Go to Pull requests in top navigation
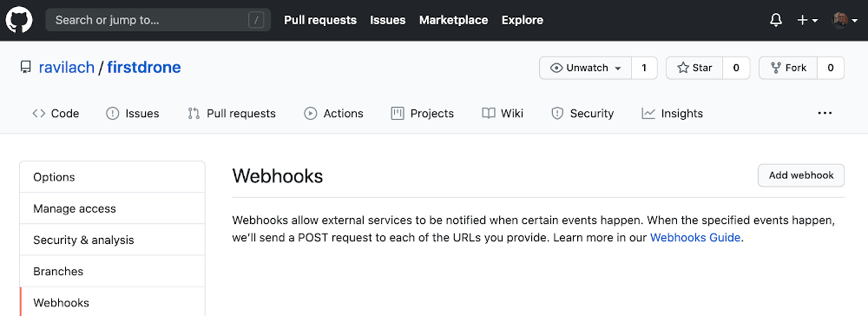868x316 pixels. (320, 20)
